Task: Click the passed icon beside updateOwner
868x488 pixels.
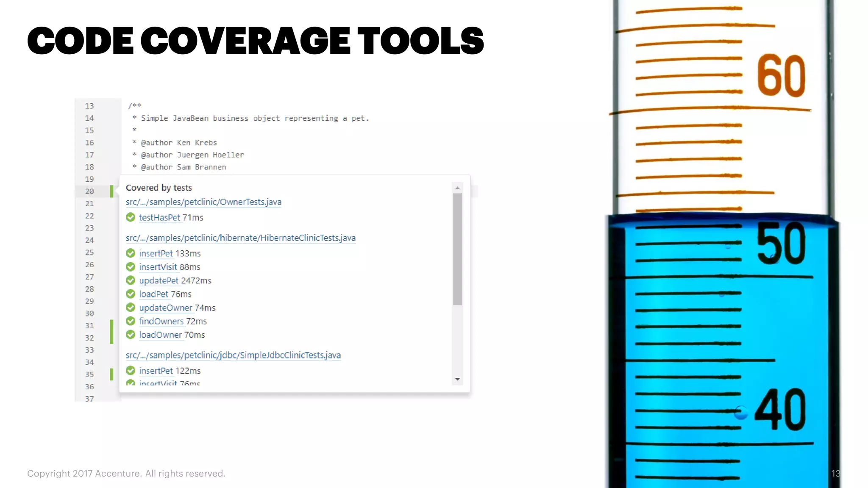Action: click(x=131, y=308)
